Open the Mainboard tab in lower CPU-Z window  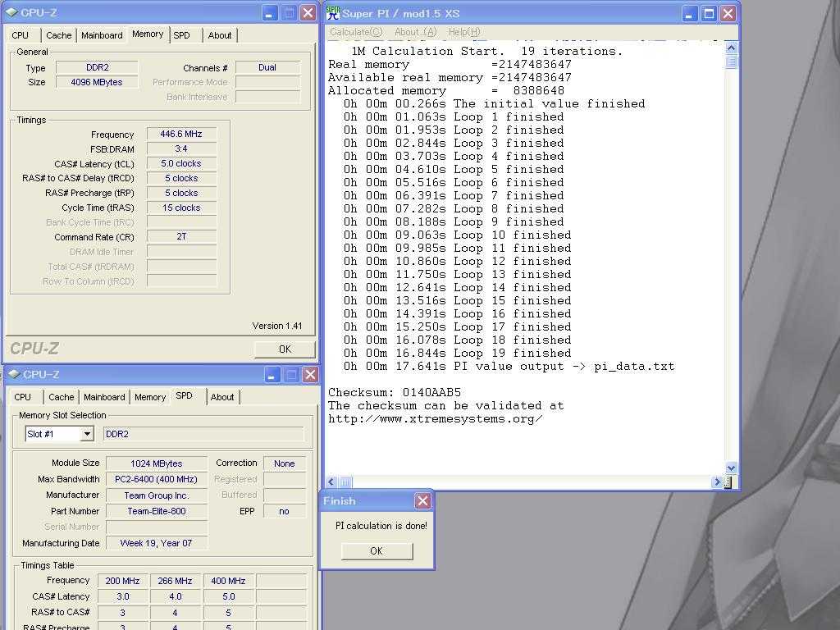pyautogui.click(x=104, y=397)
